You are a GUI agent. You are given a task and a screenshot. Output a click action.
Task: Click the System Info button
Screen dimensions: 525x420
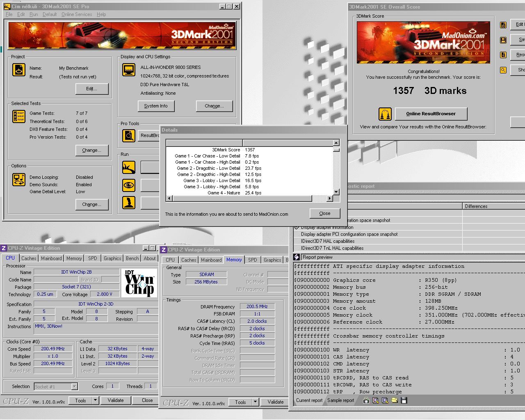coord(156,106)
